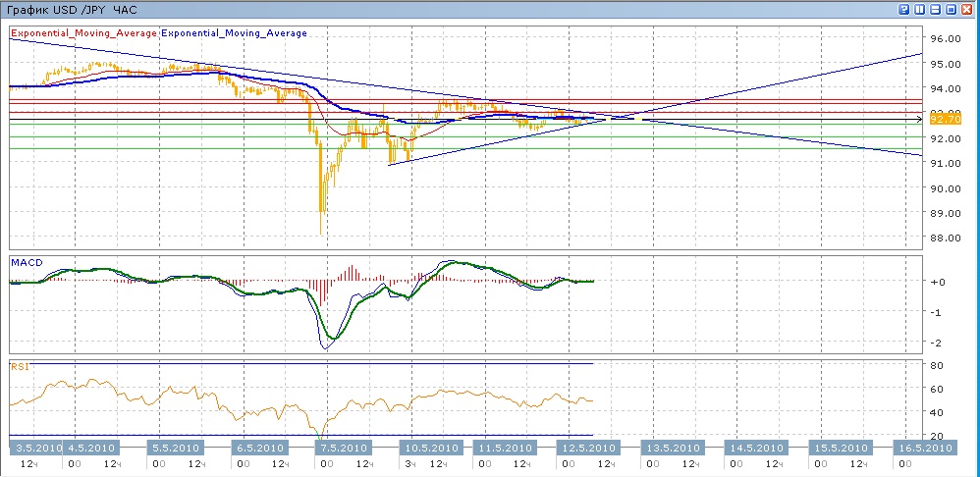
Task: Open the help question mark icon
Action: (x=904, y=9)
